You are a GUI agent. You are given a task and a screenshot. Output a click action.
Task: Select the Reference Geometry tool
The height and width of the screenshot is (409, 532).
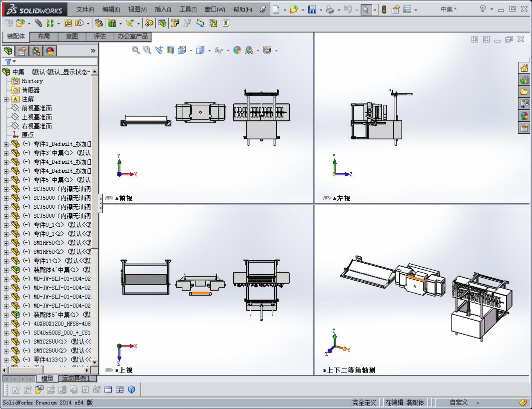(129, 23)
